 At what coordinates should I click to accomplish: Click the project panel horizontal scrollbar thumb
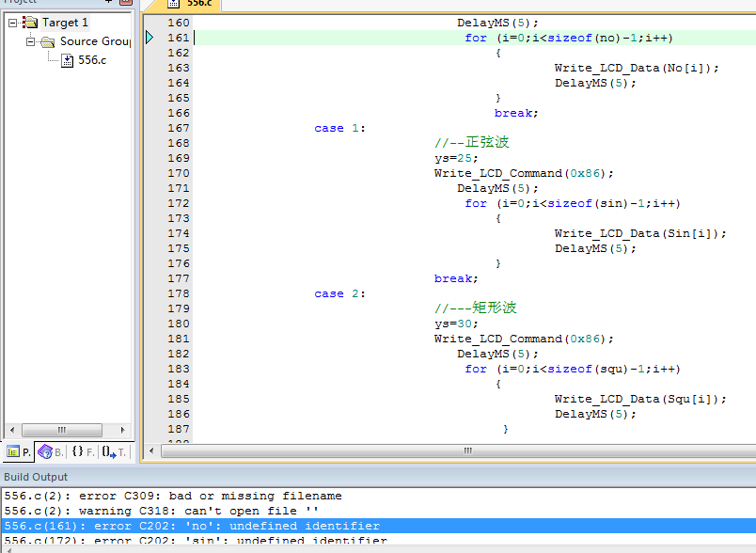pyautogui.click(x=62, y=430)
